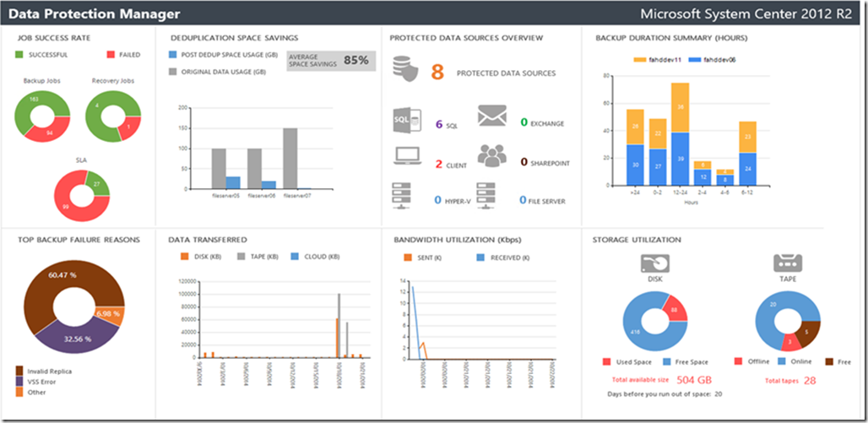Click the blue Online tape legend swatch
Viewport: 868px width, 423px height.
point(782,361)
